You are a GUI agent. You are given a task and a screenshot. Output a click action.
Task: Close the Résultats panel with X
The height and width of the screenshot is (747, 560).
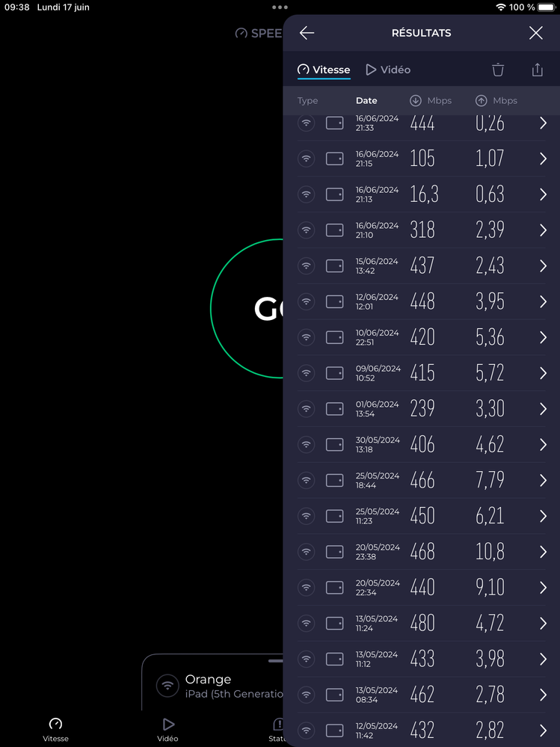pos(535,33)
